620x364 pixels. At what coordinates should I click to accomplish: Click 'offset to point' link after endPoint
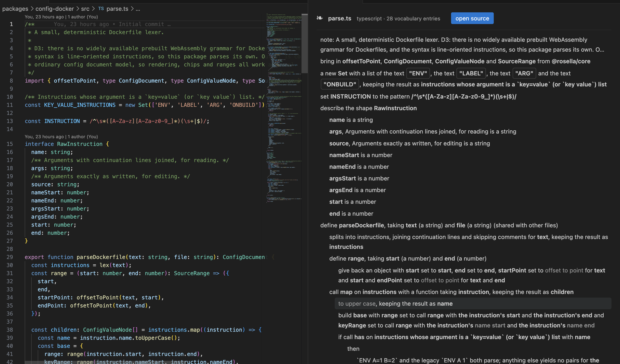click(x=440, y=280)
